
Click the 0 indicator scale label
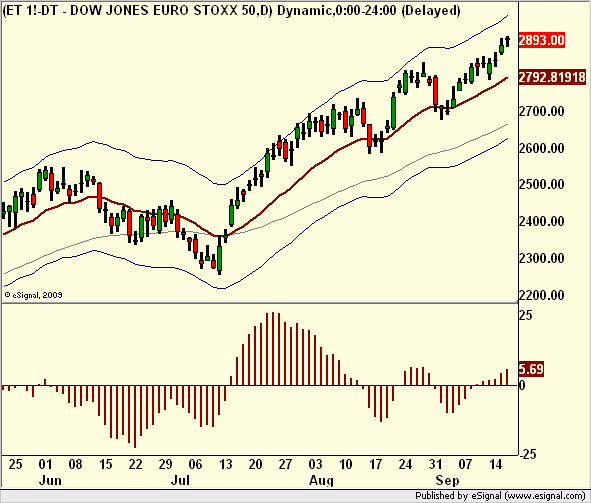click(522, 385)
